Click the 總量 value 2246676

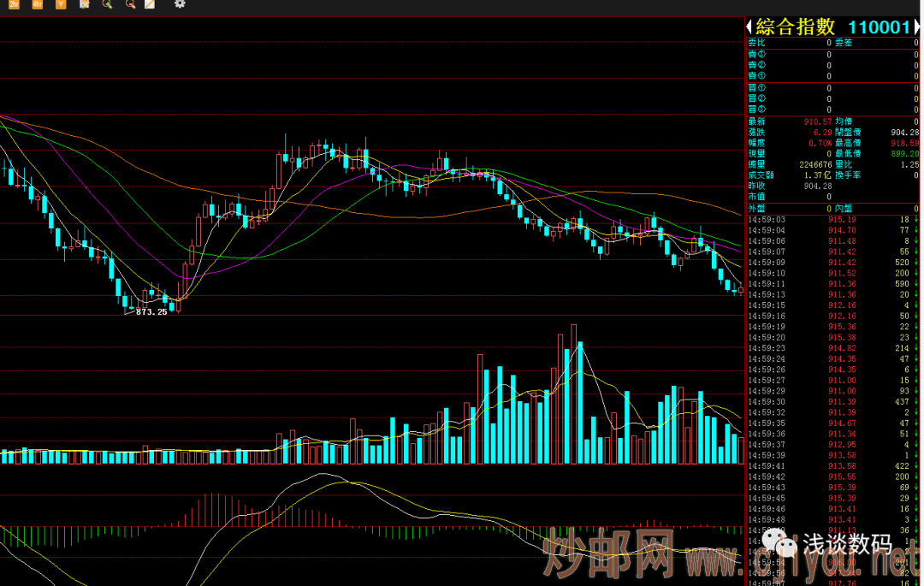pos(814,164)
